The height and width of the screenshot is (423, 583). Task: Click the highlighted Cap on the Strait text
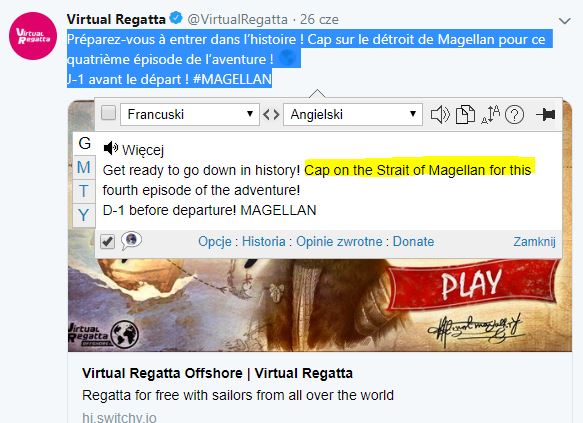pos(418,170)
